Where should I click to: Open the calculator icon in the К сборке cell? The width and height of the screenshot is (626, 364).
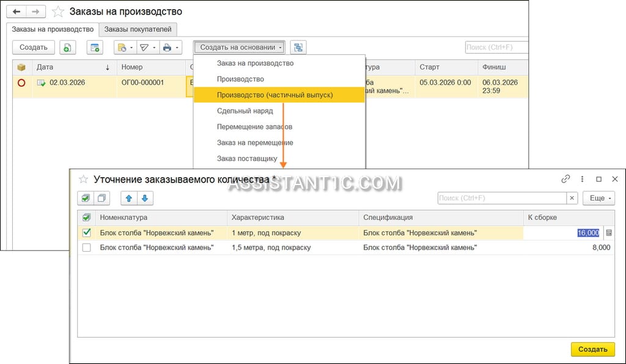click(609, 233)
